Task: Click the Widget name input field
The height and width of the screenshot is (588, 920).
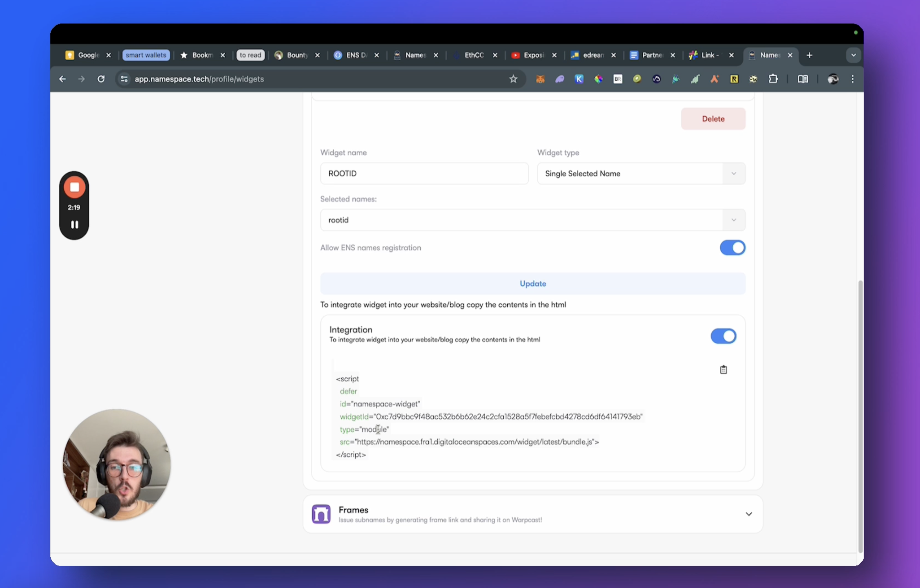Action: click(x=424, y=173)
